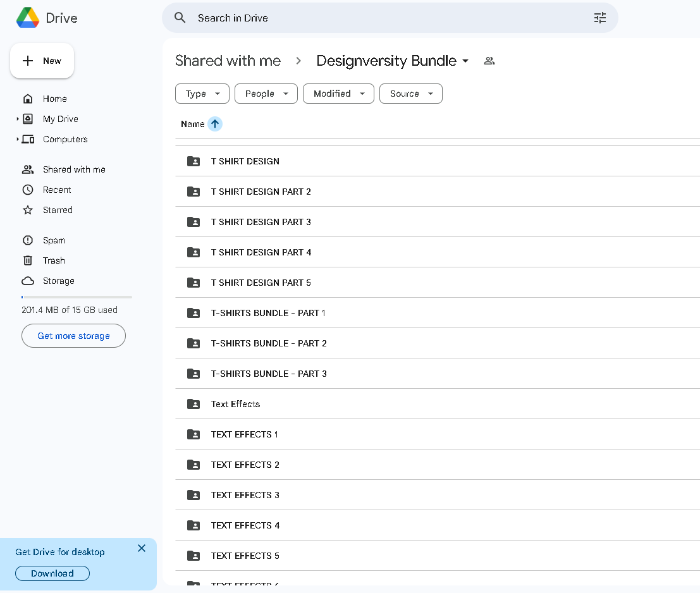
Task: Click the Storage cloud icon
Action: coord(28,281)
